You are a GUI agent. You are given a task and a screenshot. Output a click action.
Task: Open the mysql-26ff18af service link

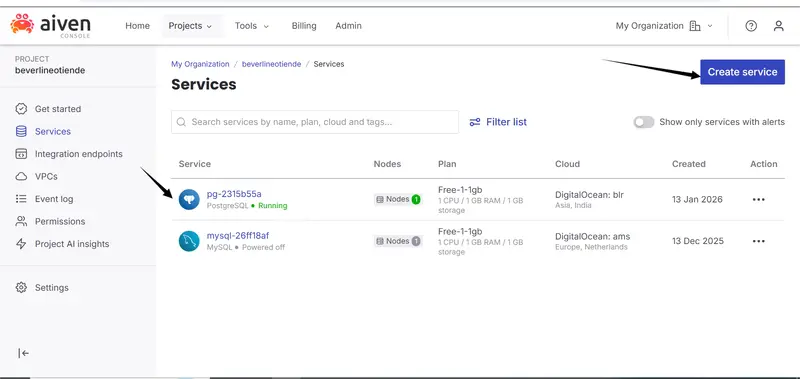point(238,236)
